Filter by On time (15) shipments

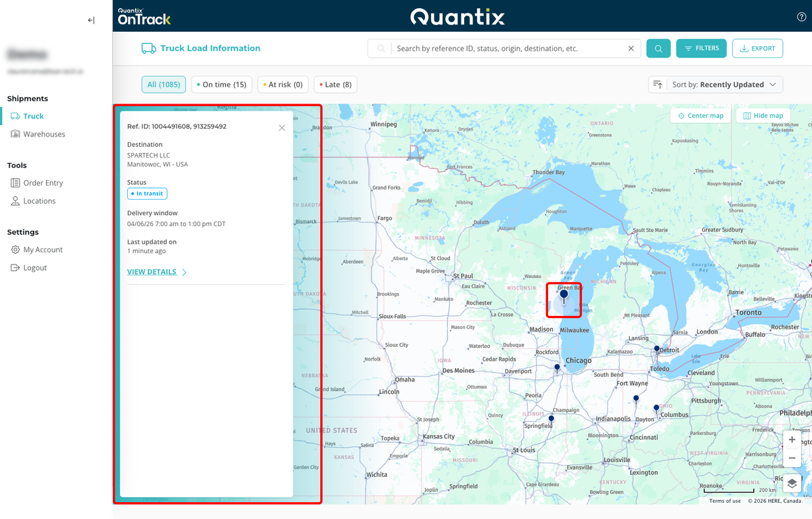(221, 85)
